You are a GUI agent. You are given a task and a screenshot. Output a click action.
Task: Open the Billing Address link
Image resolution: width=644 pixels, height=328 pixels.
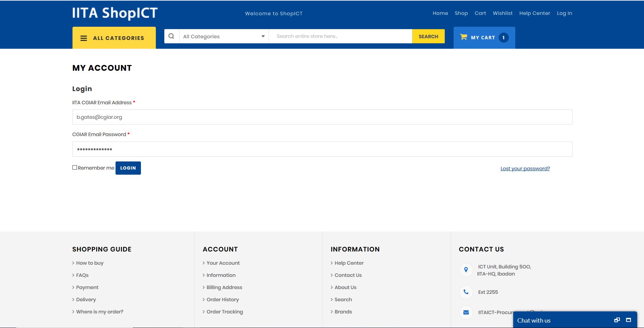[x=224, y=287]
